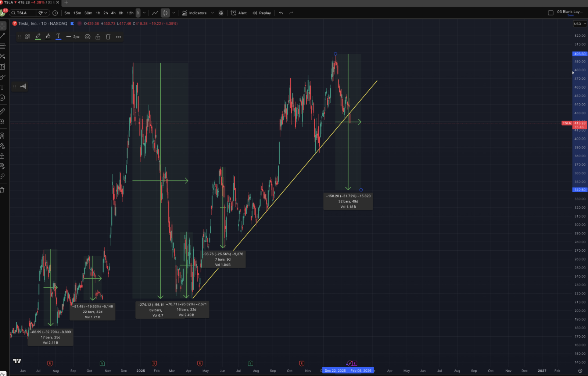This screenshot has width=588, height=376.
Task: Change the line color with pencil icon
Action: [x=38, y=36]
